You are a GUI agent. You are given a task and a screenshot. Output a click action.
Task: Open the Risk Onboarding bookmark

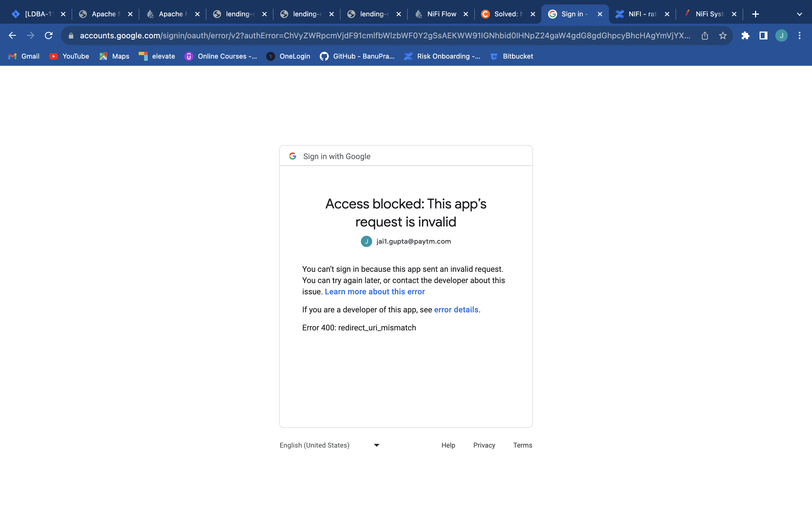(x=442, y=56)
